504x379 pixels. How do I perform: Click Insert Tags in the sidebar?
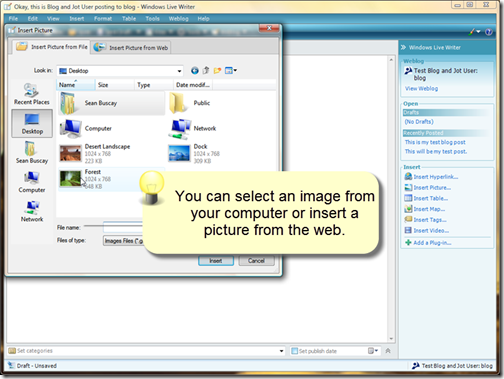(x=425, y=220)
